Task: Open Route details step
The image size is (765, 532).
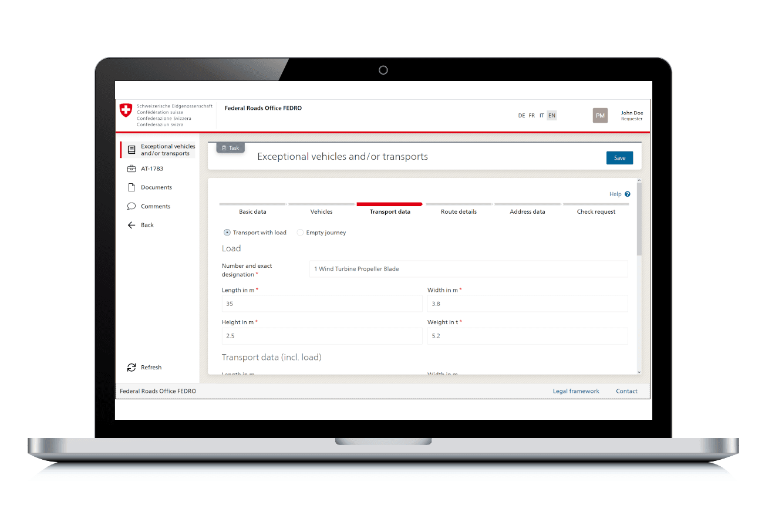Action: coord(459,211)
